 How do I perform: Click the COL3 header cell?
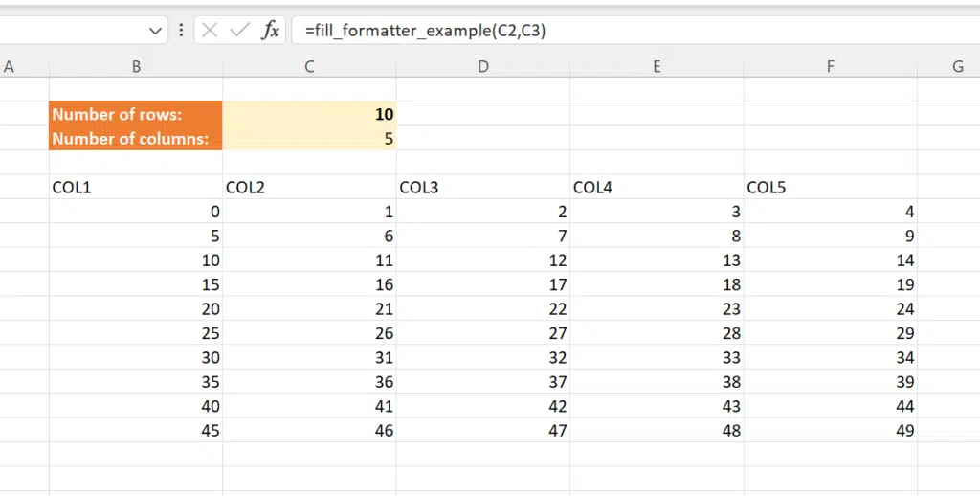(x=483, y=187)
